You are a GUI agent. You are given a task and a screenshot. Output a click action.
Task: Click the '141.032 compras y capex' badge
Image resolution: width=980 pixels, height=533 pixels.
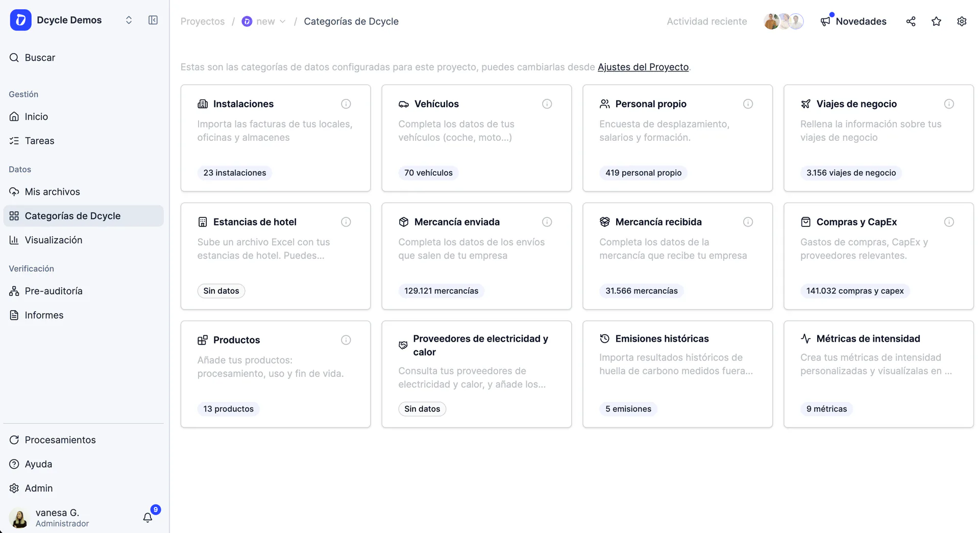pyautogui.click(x=855, y=291)
